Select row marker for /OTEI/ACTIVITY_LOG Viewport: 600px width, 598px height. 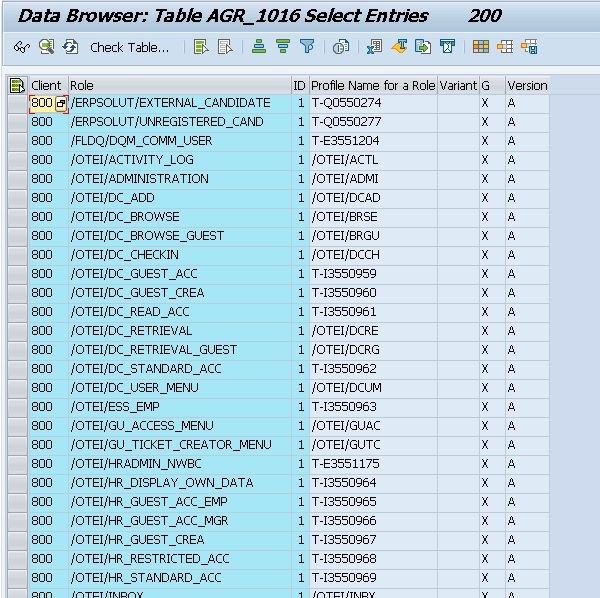(17, 161)
